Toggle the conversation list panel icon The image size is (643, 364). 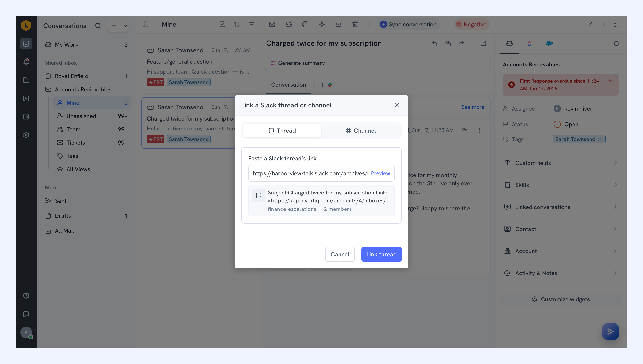click(x=145, y=24)
